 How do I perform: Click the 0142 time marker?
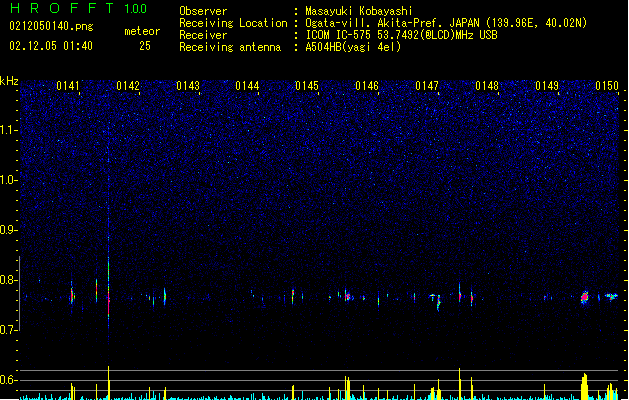128,86
